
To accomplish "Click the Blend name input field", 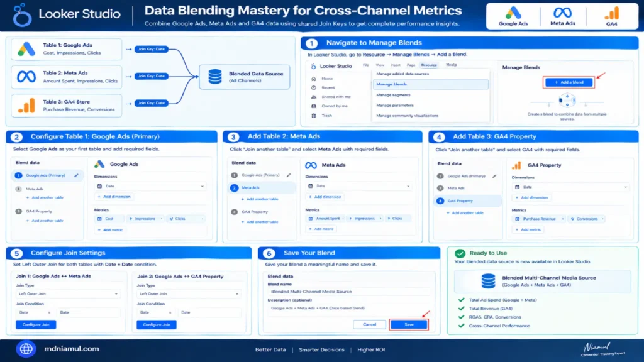I will 349,292.
